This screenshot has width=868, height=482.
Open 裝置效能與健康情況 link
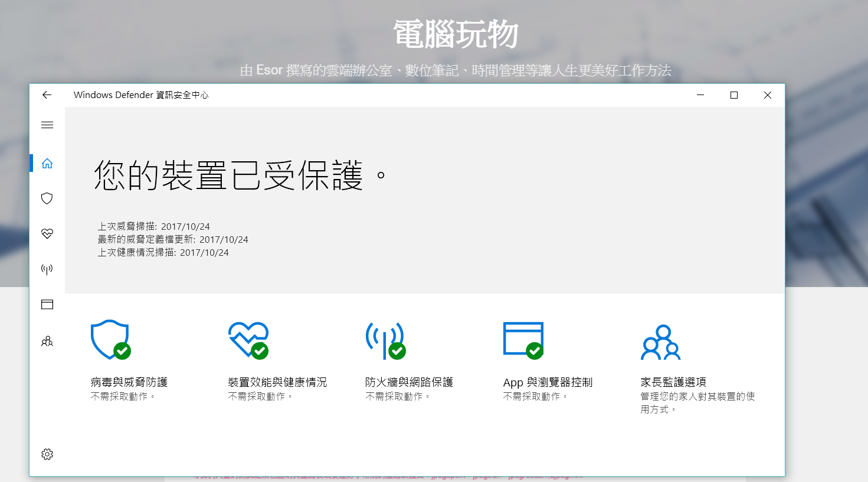point(277,382)
